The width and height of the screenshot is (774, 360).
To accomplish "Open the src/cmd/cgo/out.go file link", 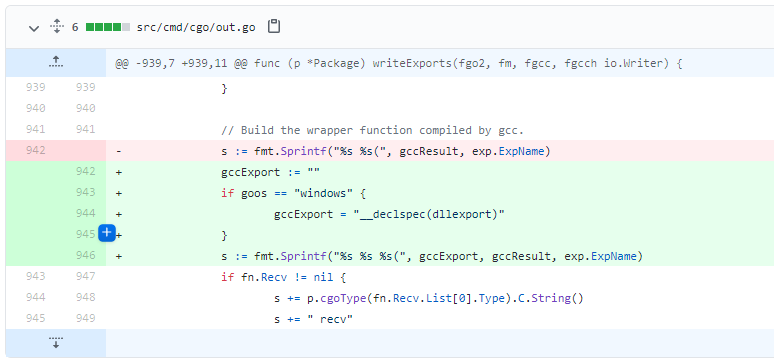I will (196, 27).
